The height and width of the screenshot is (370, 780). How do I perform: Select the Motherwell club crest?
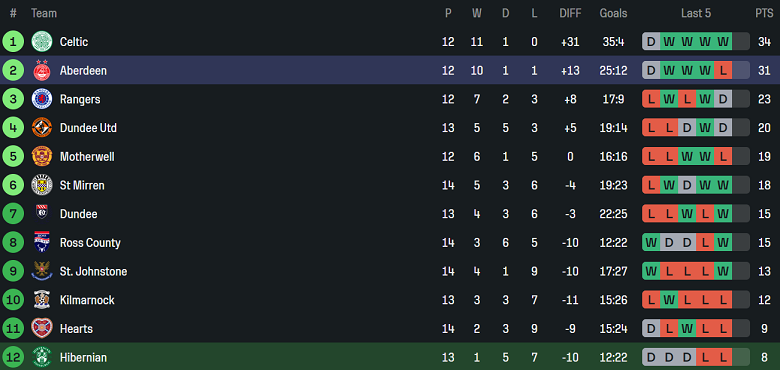pyautogui.click(x=42, y=157)
